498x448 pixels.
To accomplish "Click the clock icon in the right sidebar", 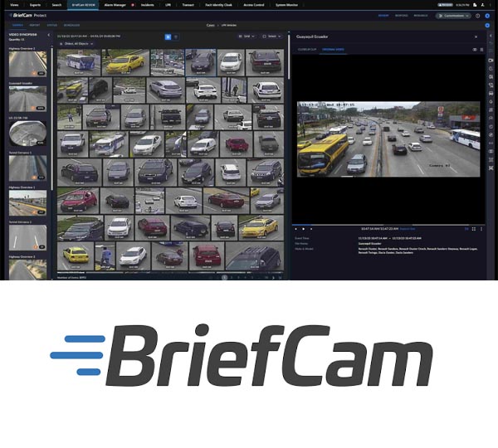I will [x=491, y=69].
